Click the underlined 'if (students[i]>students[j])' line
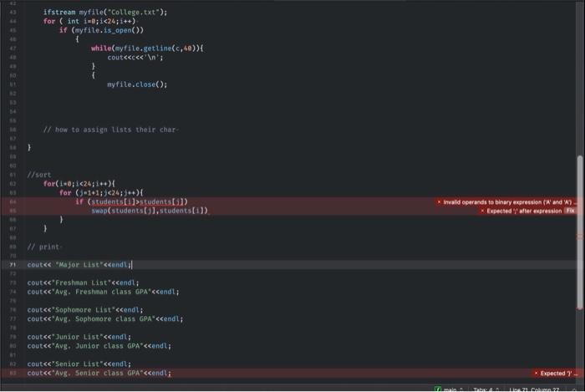Image resolution: width=585 pixels, height=392 pixels. pos(131,201)
